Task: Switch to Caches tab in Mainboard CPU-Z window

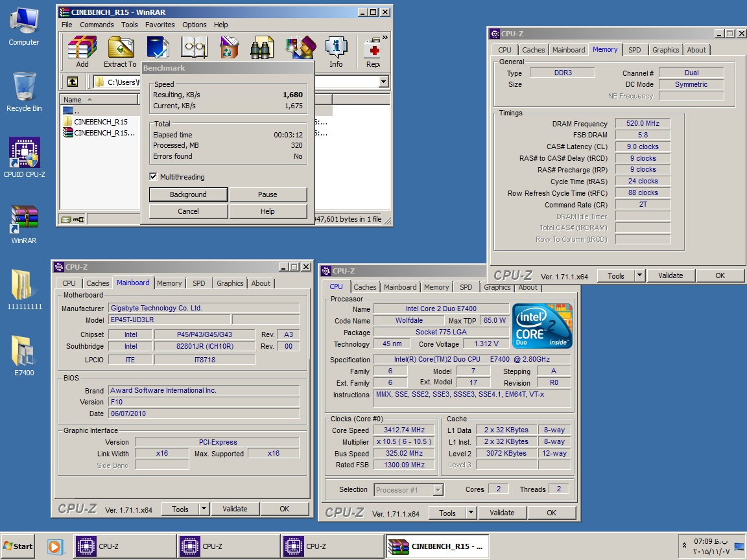Action: click(98, 283)
